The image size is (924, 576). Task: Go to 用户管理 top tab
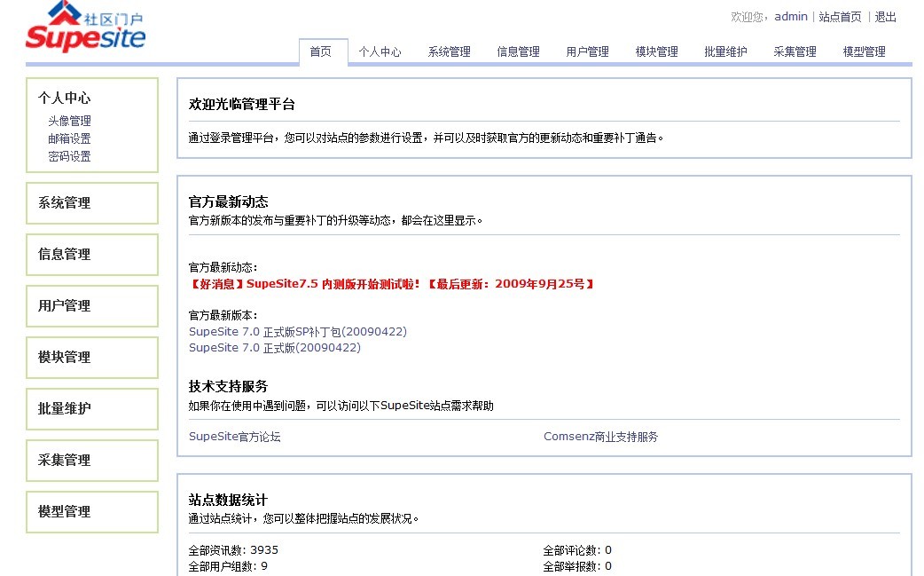[x=588, y=51]
